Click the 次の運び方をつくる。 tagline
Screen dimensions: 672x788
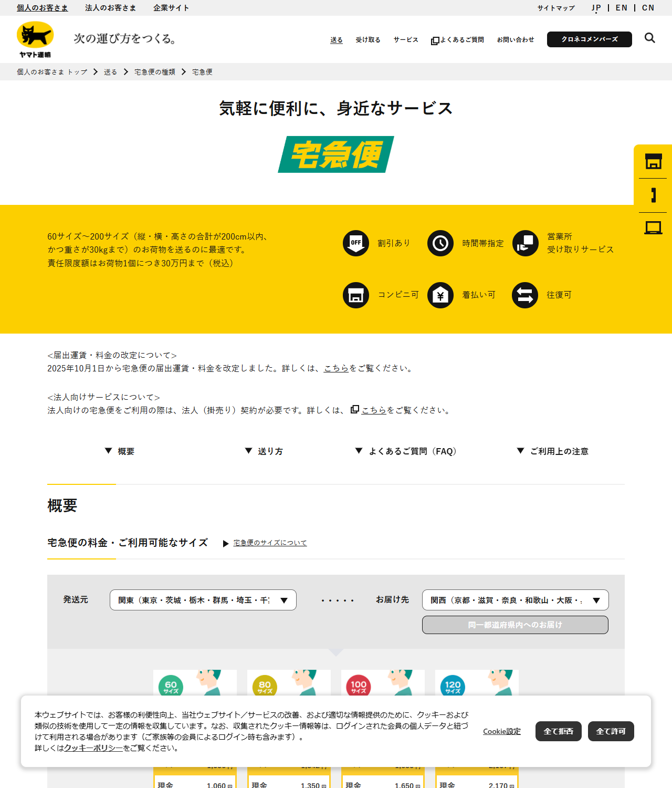[x=125, y=38]
